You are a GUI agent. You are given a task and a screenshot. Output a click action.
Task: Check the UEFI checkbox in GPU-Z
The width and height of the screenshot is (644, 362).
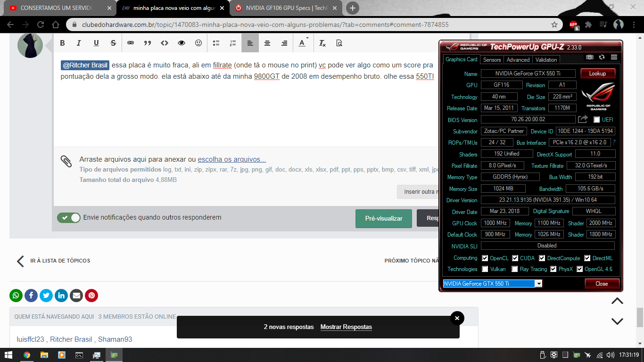(597, 120)
